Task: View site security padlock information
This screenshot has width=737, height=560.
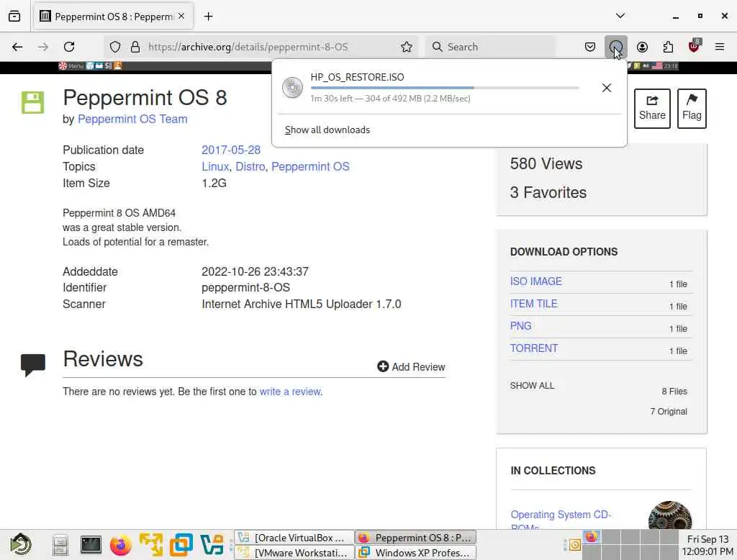Action: coord(135,47)
